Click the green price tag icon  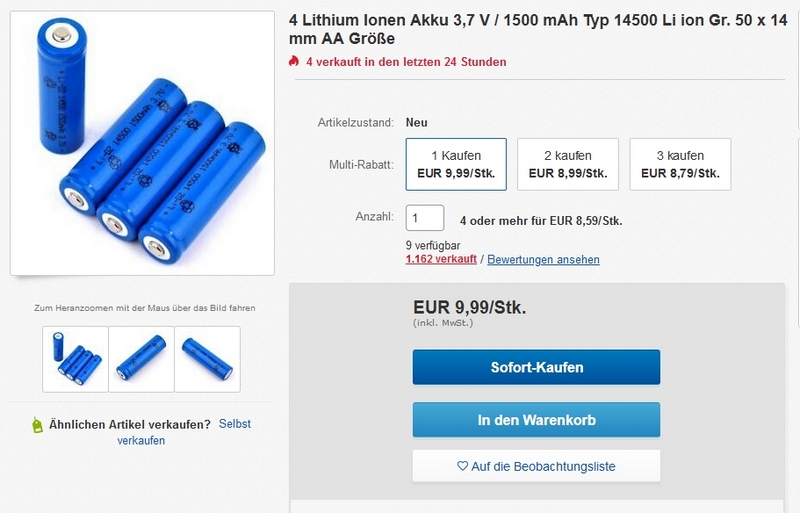coord(37,425)
